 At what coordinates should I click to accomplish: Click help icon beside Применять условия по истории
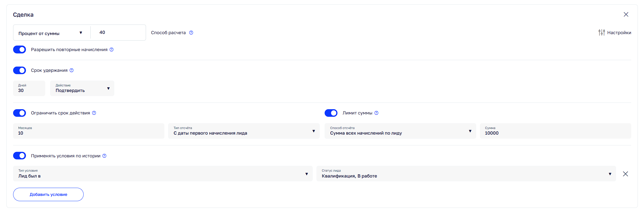pyautogui.click(x=104, y=156)
